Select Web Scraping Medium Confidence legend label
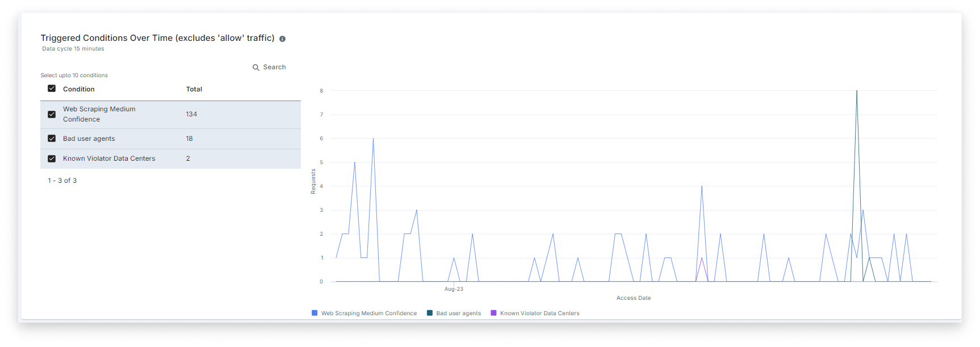The image size is (980, 347). click(368, 313)
